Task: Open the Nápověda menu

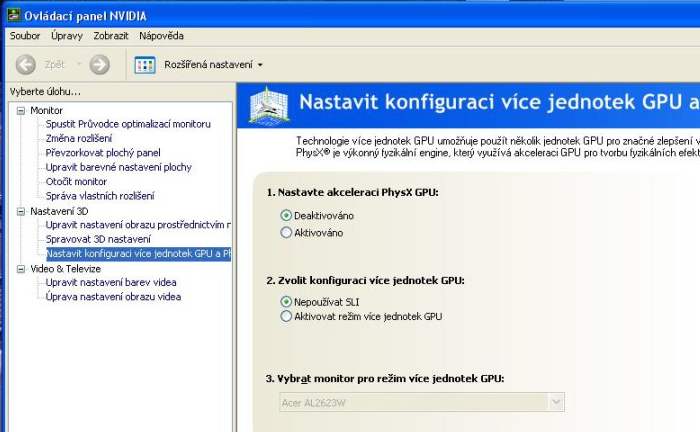Action: tap(161, 36)
